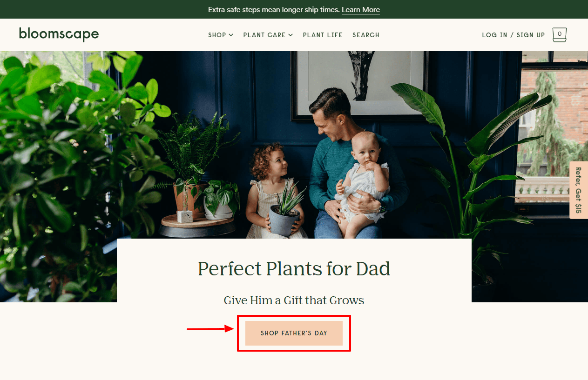Viewport: 588px width, 380px height.
Task: Open Search from the navigation bar
Action: [366, 35]
